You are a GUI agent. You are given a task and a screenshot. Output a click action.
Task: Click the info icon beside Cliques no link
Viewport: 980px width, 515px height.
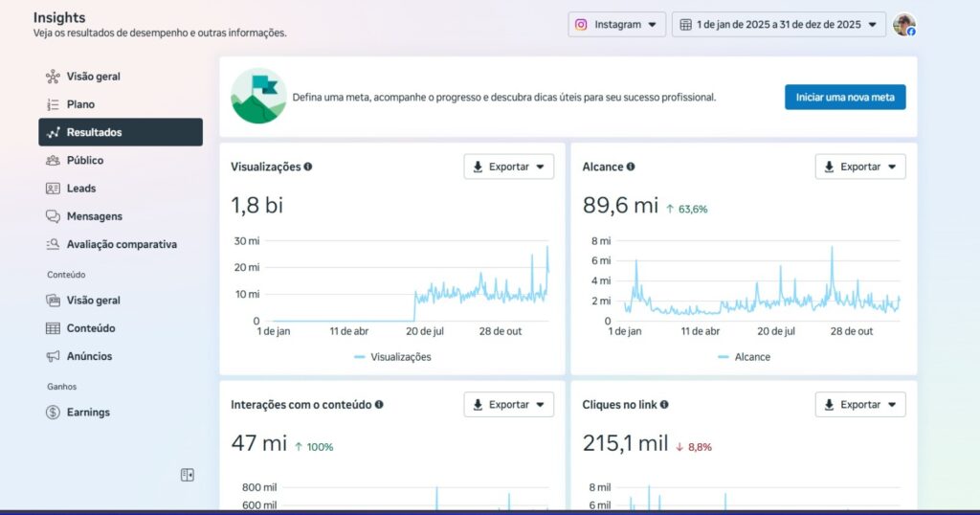click(664, 405)
